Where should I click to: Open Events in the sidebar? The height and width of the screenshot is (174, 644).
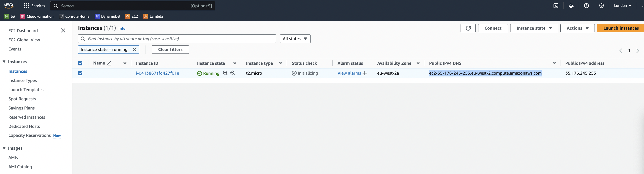coord(15,49)
